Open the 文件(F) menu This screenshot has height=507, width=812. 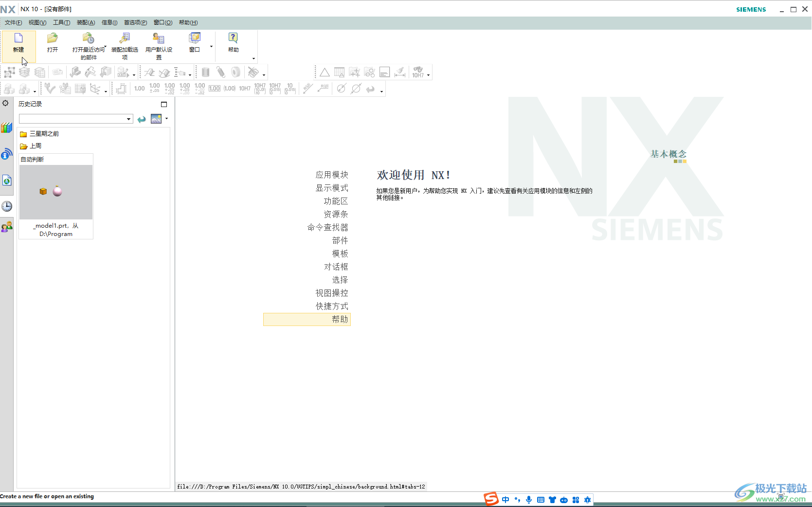pos(13,22)
